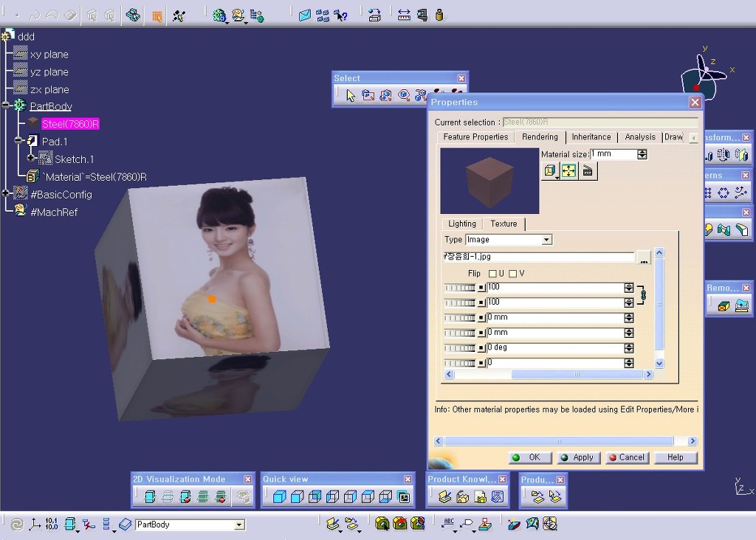Enable the Flip U checkbox
Image resolution: width=756 pixels, height=540 pixels.
tap(492, 274)
